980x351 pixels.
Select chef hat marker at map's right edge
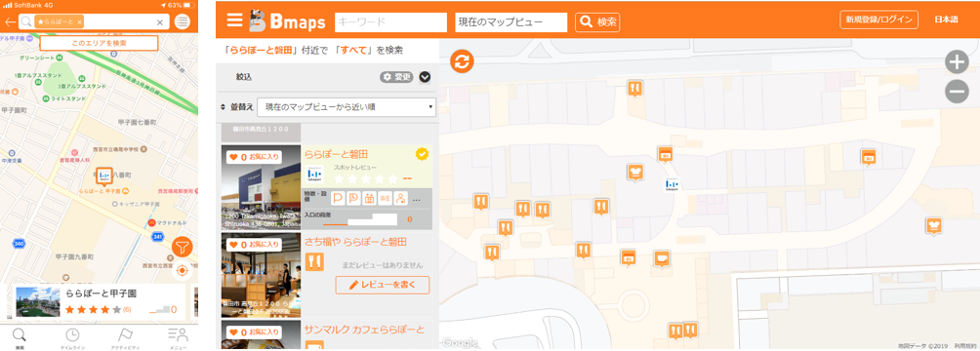(x=934, y=226)
